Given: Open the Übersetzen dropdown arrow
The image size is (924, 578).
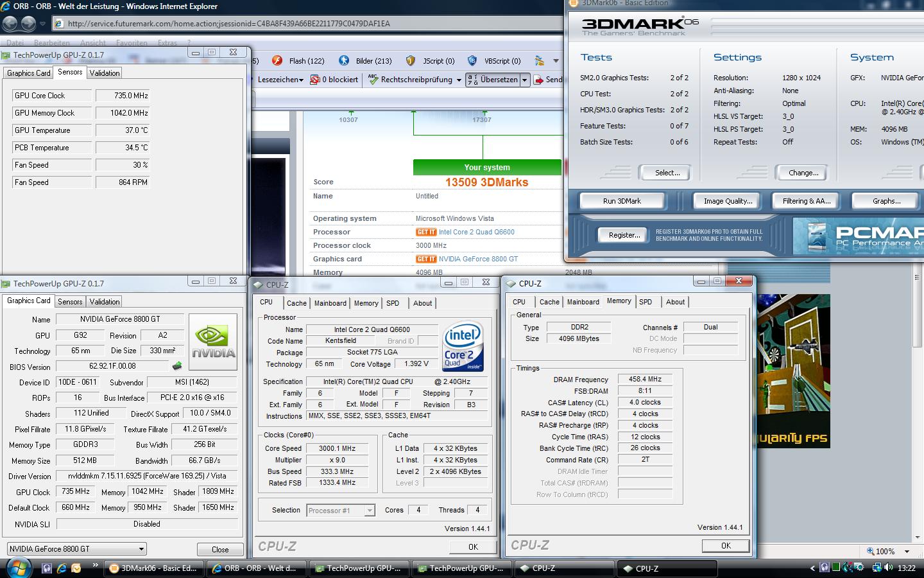Looking at the screenshot, I should [524, 80].
